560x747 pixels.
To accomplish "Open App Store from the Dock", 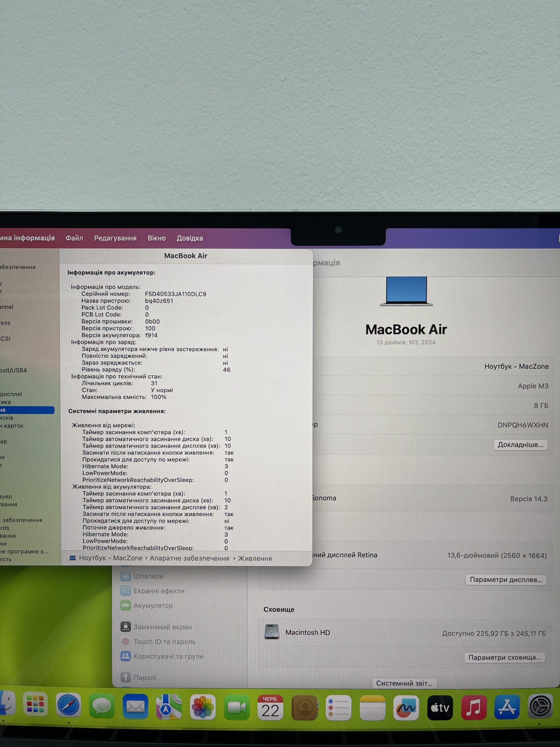I will point(507,707).
